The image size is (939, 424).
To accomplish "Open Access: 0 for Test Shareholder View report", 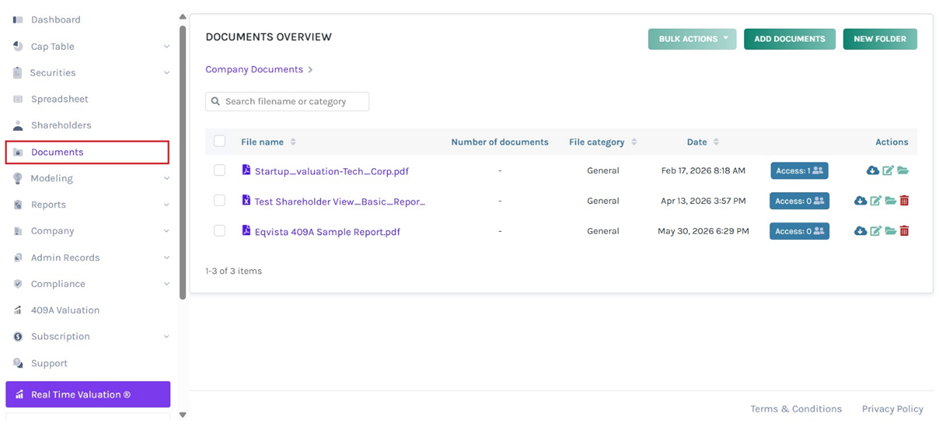I will coord(799,201).
